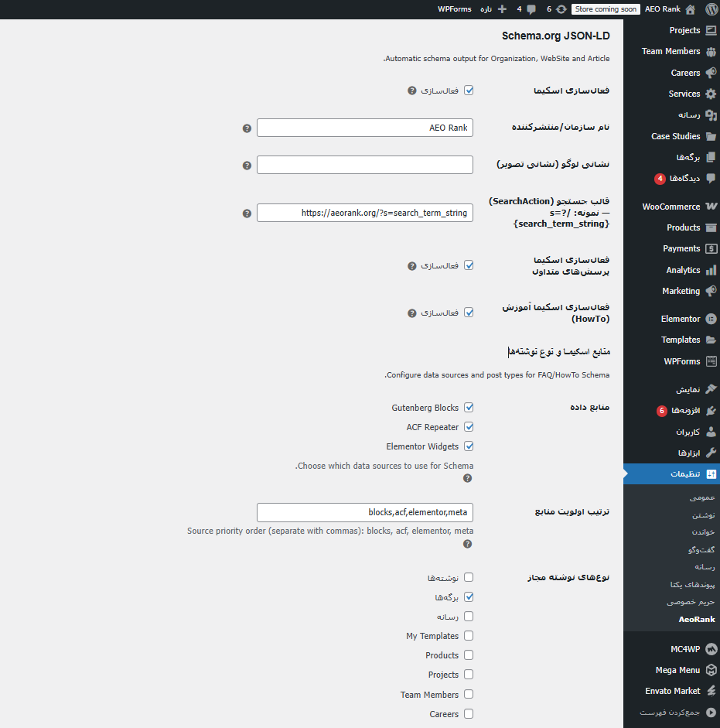The width and height of the screenshot is (720, 728).
Task: Click the updates refresh icon in admin bar
Action: 561,9
